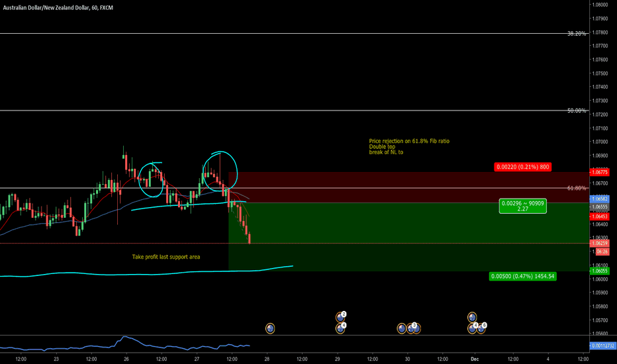Click the 1.08000 price axis label
This screenshot has width=617, height=364.
(600, 5)
